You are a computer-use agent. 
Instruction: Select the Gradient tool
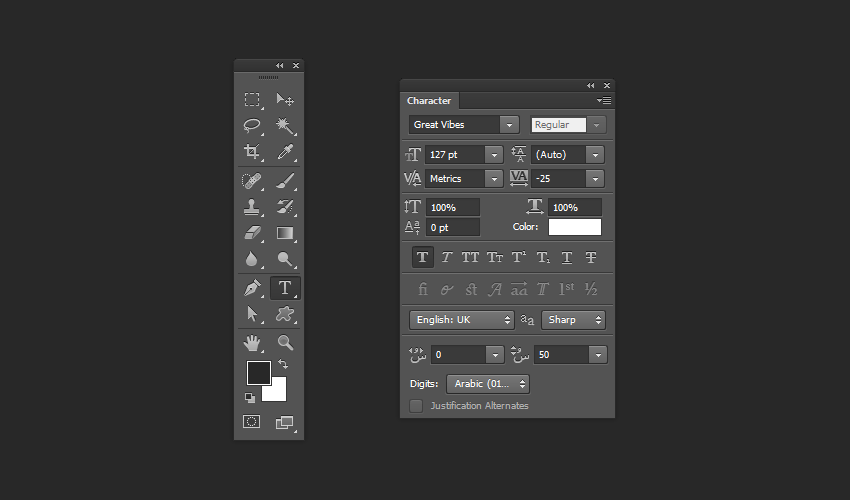click(x=285, y=233)
